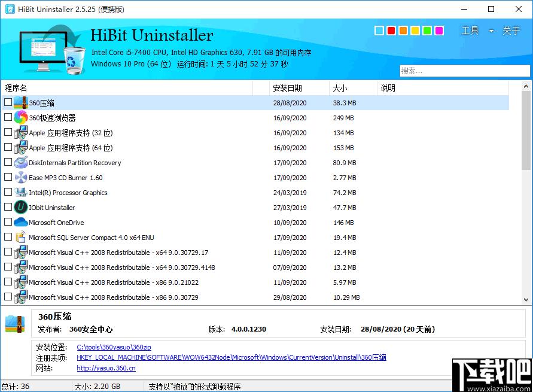Click the list scrollbar down arrow
This screenshot has height=392, width=533.
coord(526,299)
